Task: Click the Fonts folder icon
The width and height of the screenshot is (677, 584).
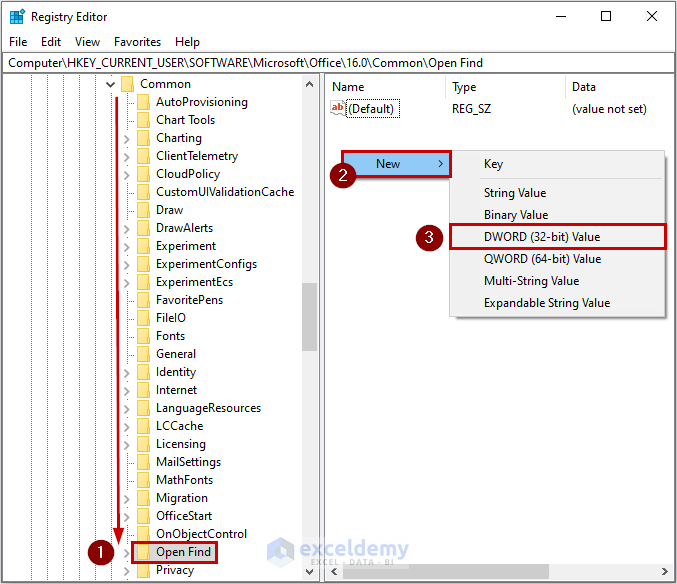Action: click(x=143, y=336)
